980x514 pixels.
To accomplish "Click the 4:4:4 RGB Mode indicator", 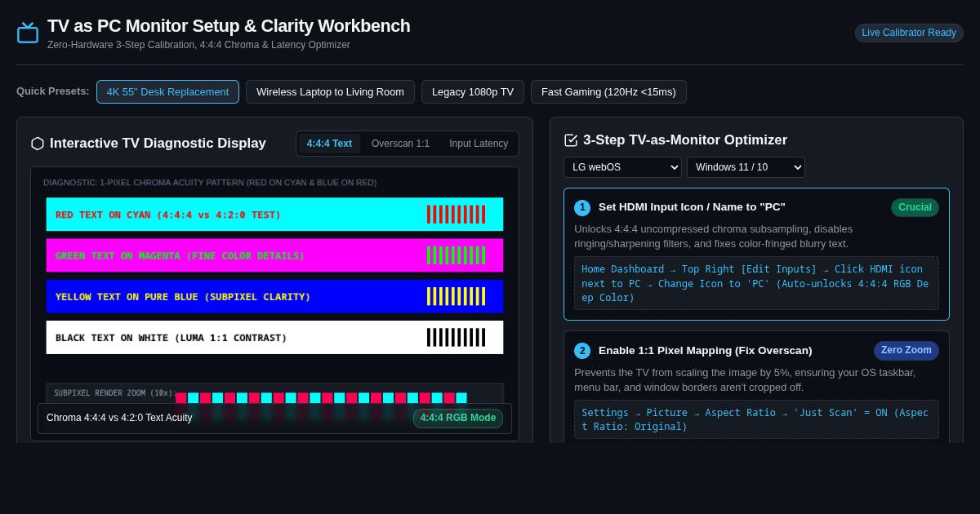I will point(458,419).
